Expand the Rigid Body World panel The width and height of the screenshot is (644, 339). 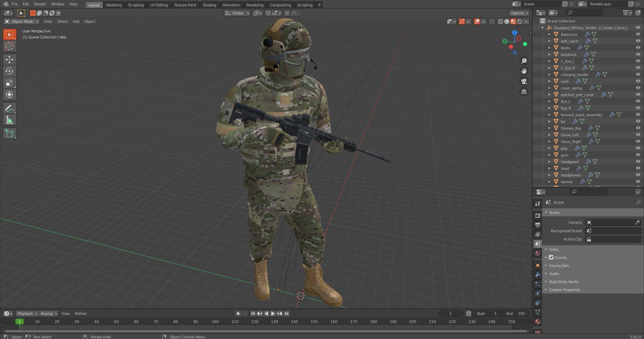[563, 282]
